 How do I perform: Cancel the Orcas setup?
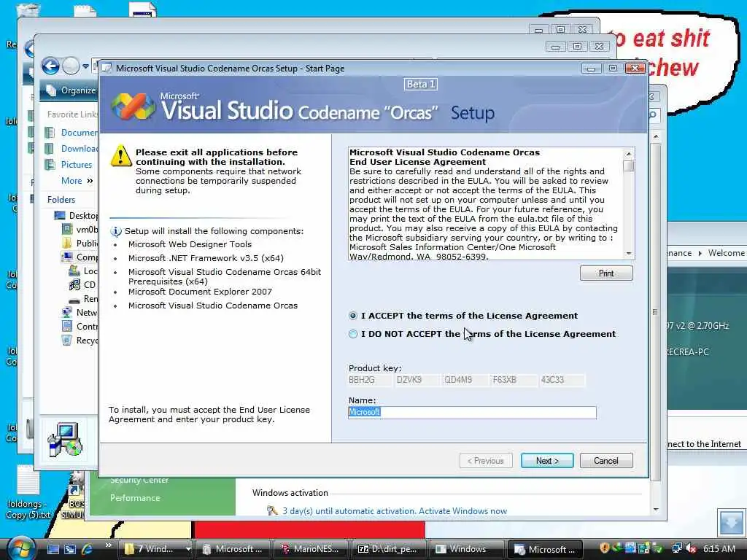pos(606,461)
